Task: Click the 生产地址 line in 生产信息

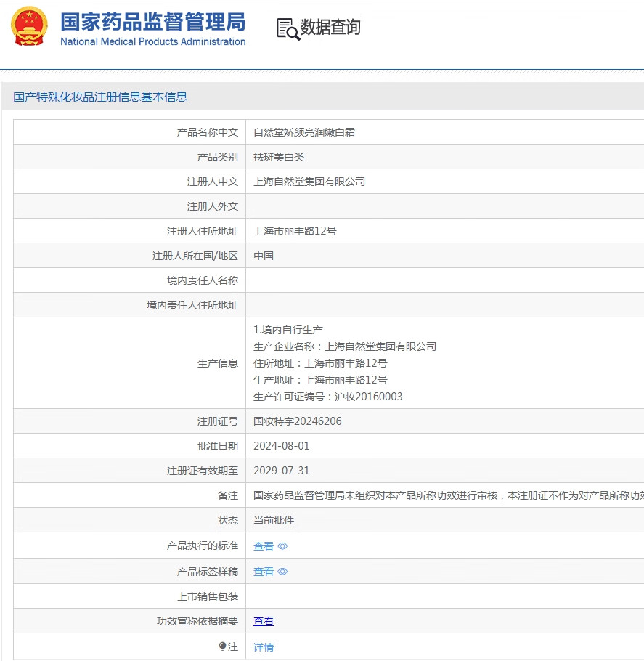Action: pos(320,380)
